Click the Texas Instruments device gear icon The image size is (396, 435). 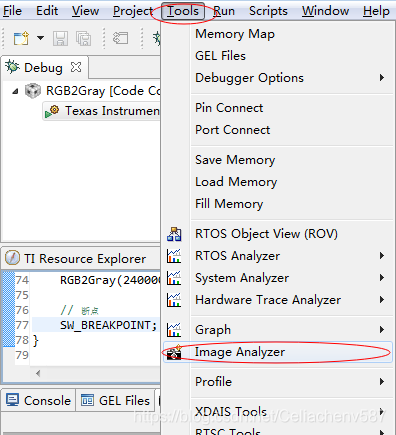point(52,111)
